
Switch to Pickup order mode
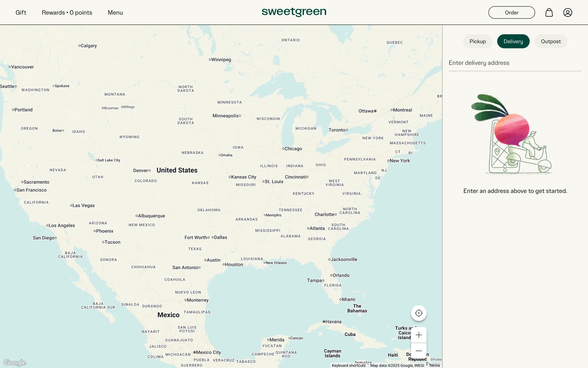click(x=477, y=41)
